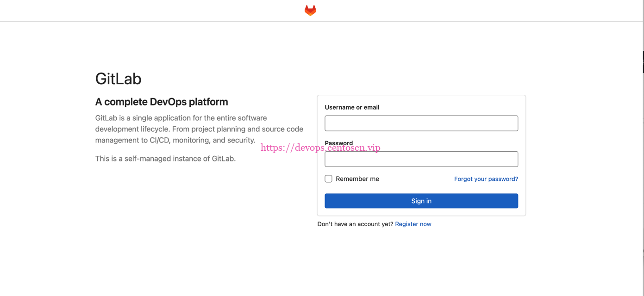Enable the Remember me checkbox

329,179
